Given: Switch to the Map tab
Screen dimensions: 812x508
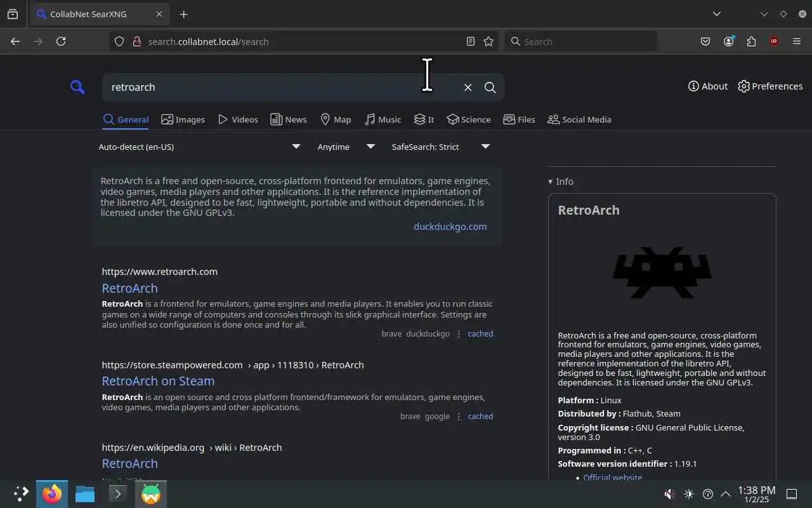Looking at the screenshot, I should (x=336, y=119).
